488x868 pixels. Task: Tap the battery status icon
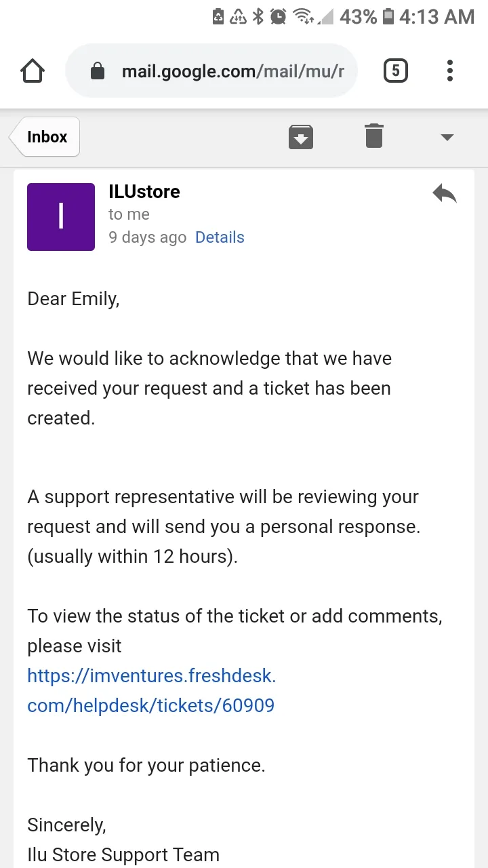[388, 16]
